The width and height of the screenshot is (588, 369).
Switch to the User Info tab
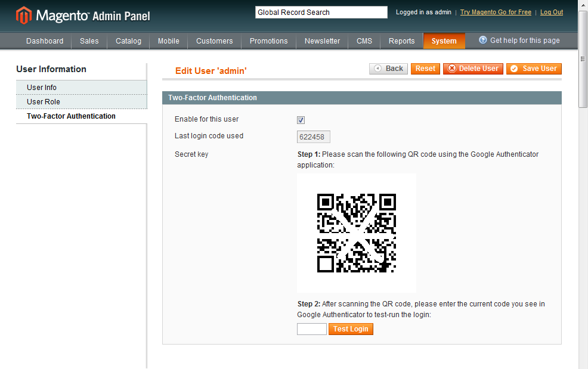pos(81,88)
